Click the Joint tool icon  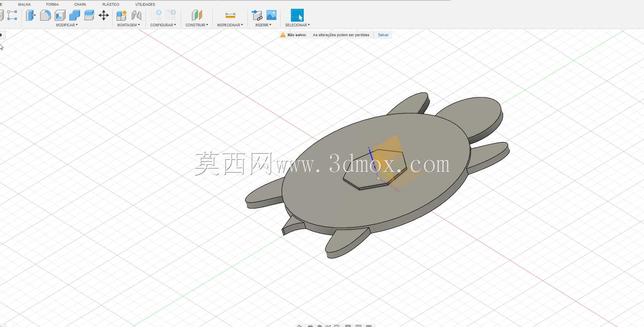(x=137, y=15)
